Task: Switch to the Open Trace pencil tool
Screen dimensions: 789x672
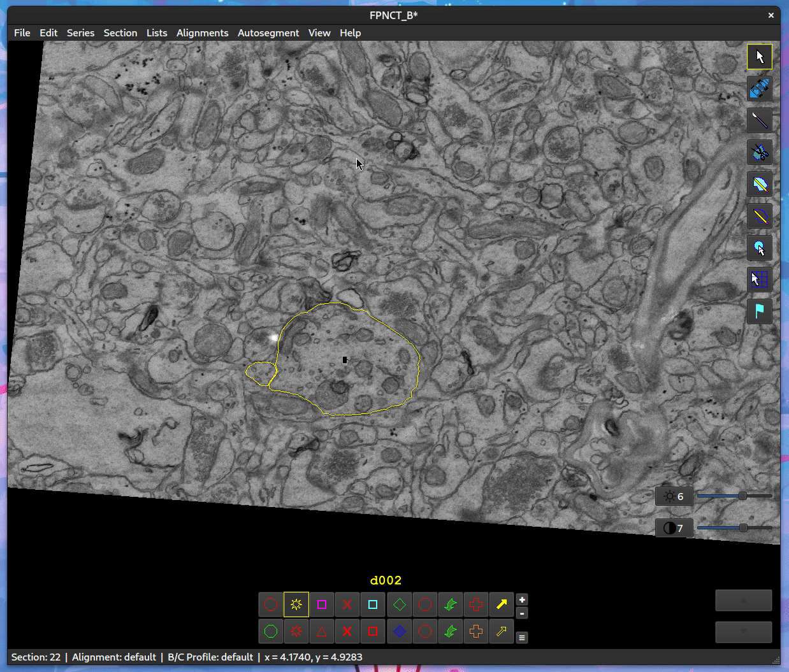Action: click(759, 216)
